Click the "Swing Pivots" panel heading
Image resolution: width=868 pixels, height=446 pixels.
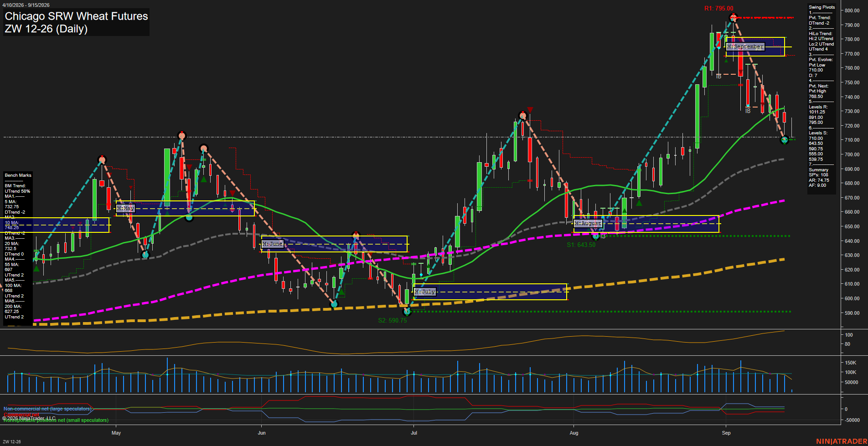coord(822,7)
